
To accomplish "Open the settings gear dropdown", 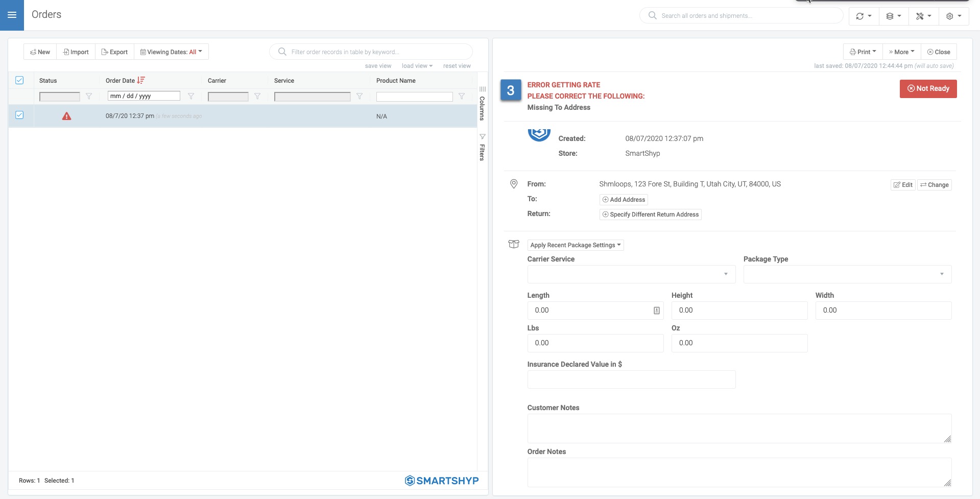I will [x=953, y=16].
